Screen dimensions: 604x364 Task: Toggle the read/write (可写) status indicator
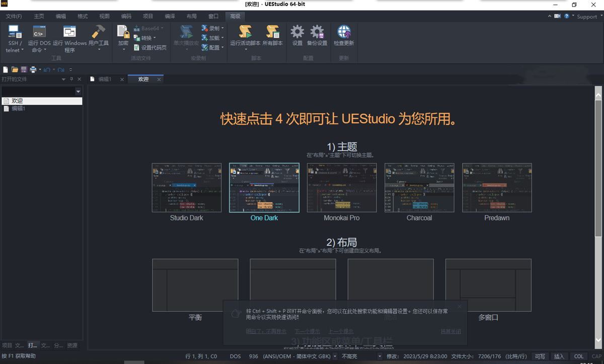pos(540,356)
